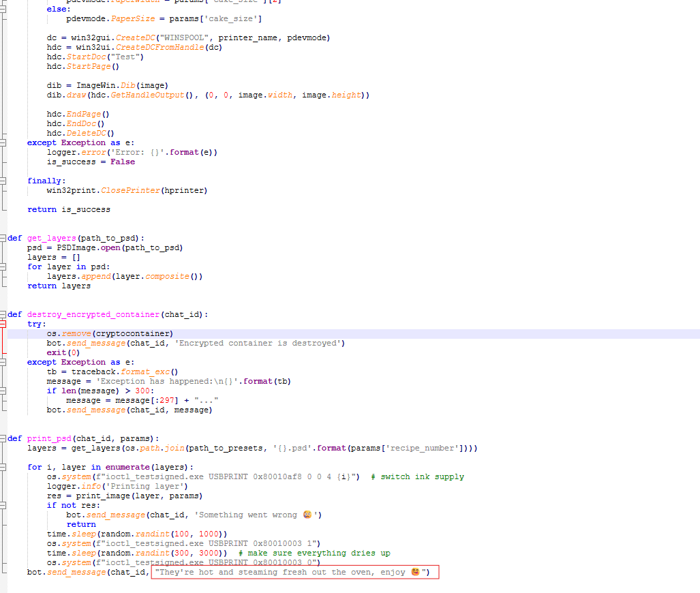Image resolution: width=700 pixels, height=593 pixels.
Task: Fold the 'if len(message) > 300' block
Action: [x=3, y=391]
